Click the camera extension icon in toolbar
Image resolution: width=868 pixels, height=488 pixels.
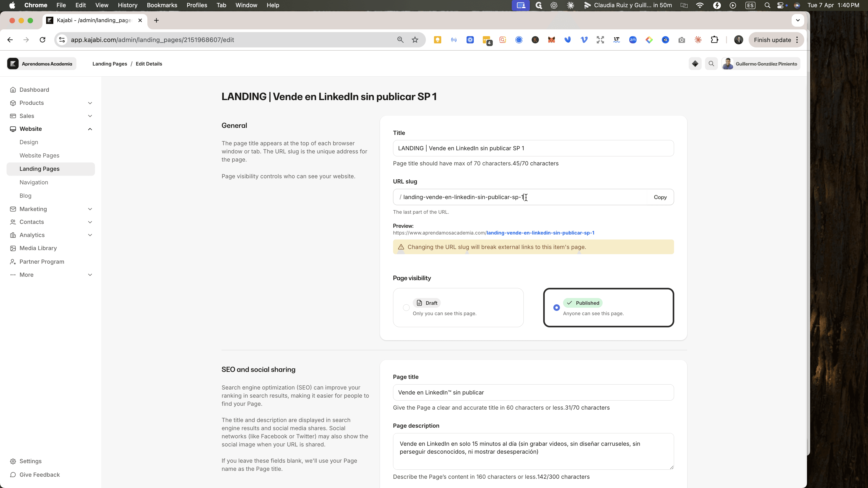click(681, 40)
